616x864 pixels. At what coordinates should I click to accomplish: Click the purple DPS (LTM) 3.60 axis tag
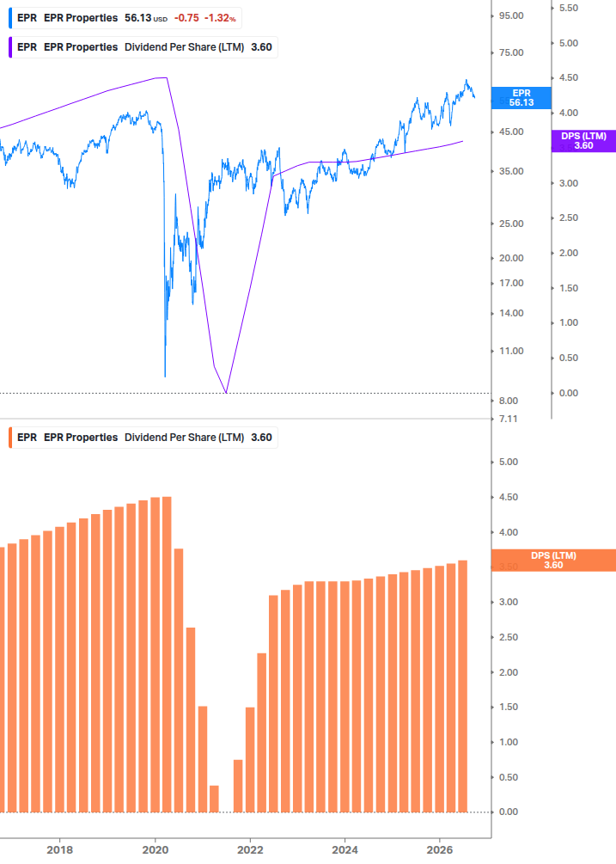pyautogui.click(x=583, y=141)
